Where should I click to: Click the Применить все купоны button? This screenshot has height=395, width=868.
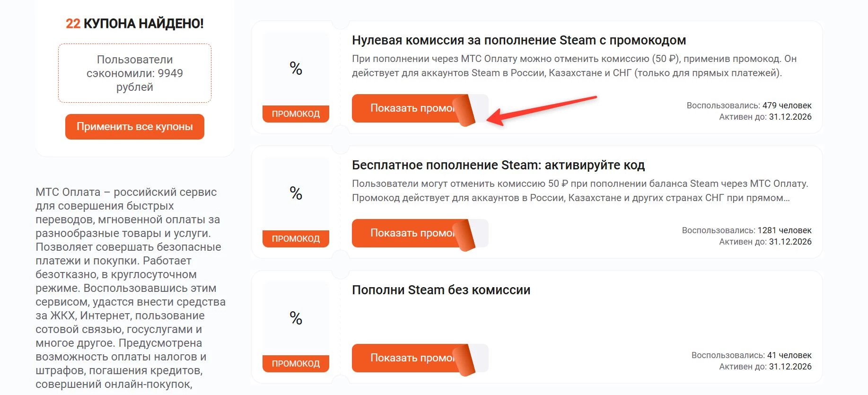pyautogui.click(x=135, y=127)
